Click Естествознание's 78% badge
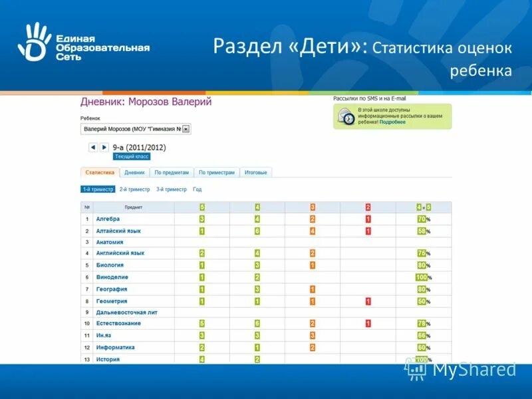 click(422, 323)
